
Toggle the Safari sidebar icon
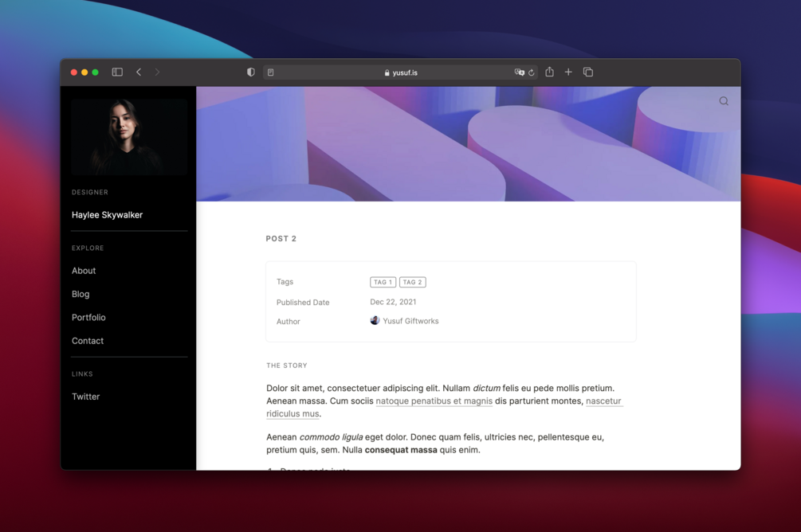(x=117, y=72)
